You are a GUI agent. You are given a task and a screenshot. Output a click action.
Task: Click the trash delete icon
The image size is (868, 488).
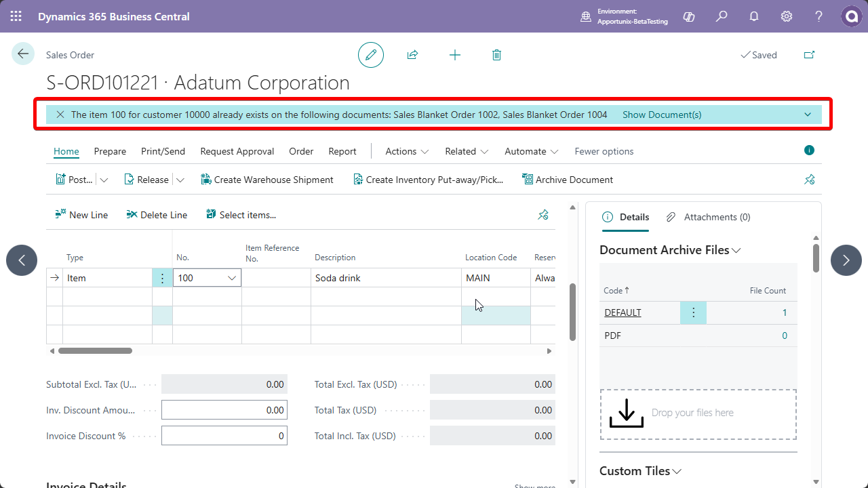tap(496, 55)
